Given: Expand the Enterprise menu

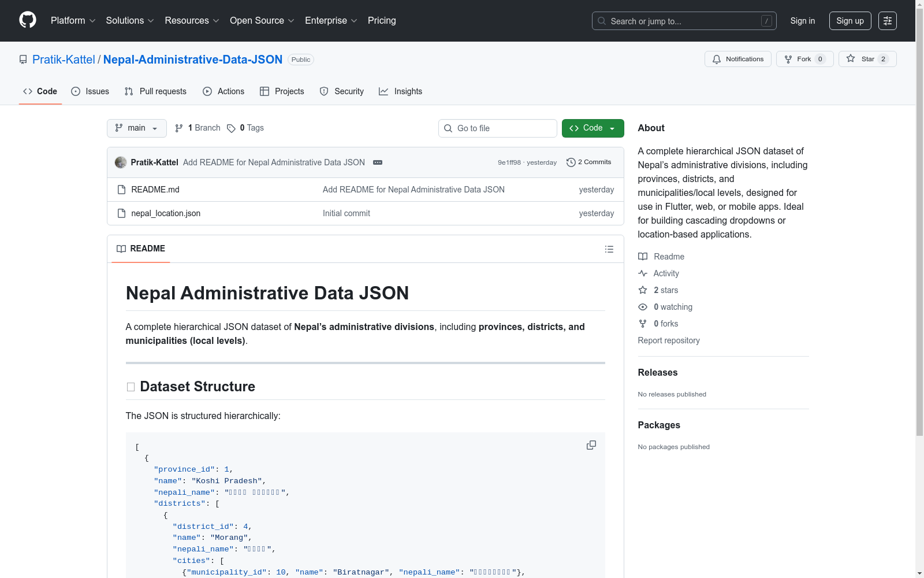Looking at the screenshot, I should 331,21.
